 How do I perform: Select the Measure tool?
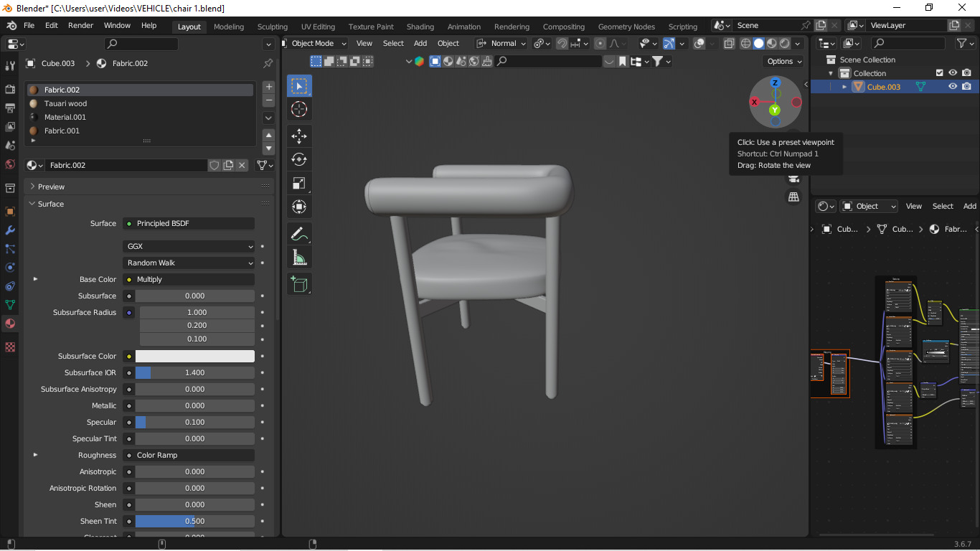[299, 257]
